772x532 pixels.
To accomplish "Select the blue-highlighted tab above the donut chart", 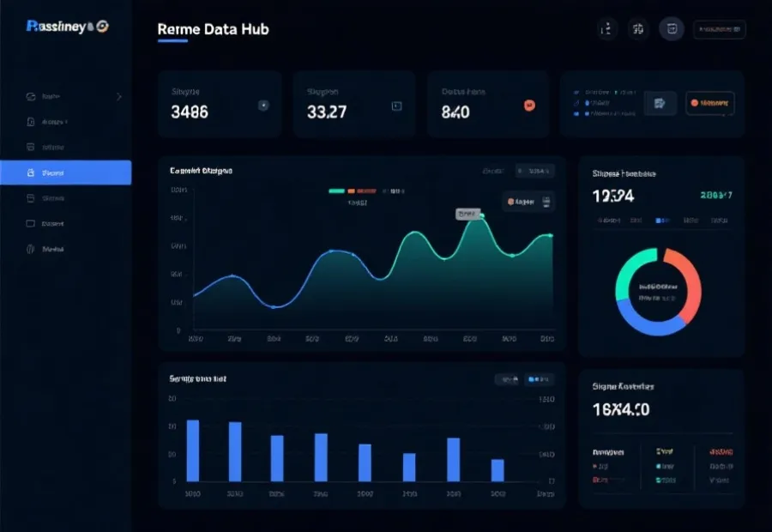I will (662, 221).
